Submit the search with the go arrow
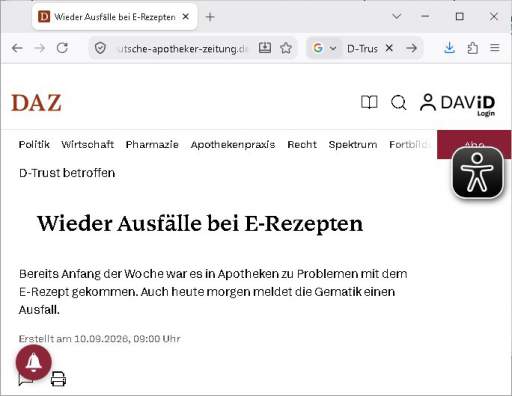512x396 pixels. click(x=412, y=48)
